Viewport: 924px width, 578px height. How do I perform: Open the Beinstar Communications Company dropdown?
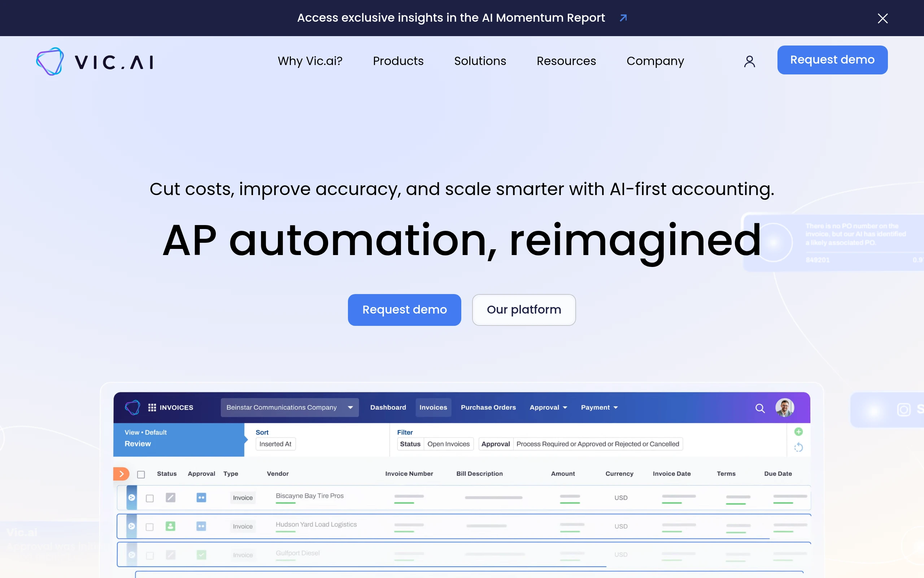289,407
